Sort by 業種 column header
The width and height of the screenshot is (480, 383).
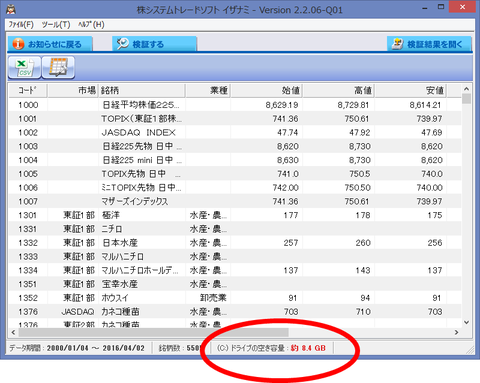click(208, 90)
